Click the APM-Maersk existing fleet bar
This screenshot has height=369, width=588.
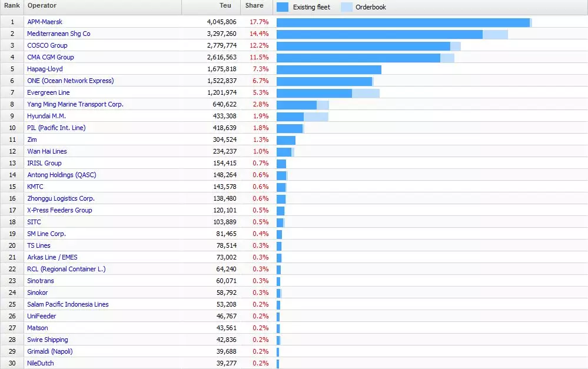(x=403, y=22)
